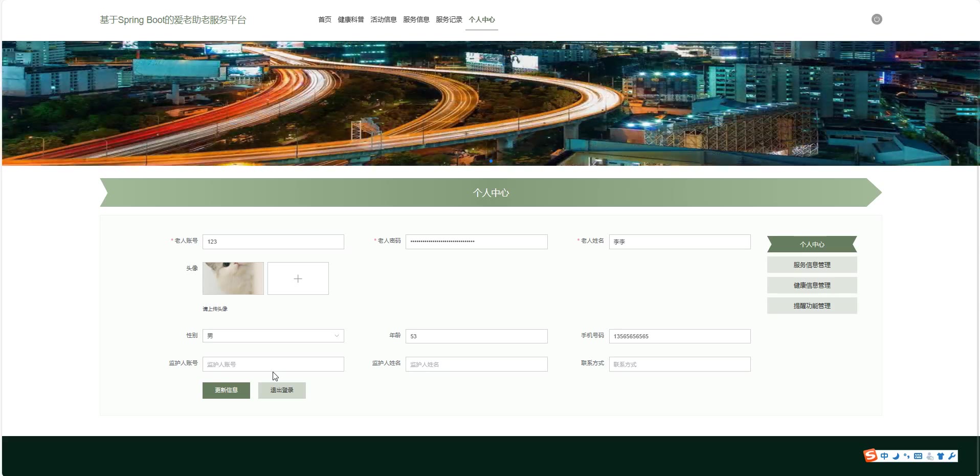Click the 联系方式 input field
The image size is (980, 476).
680,364
